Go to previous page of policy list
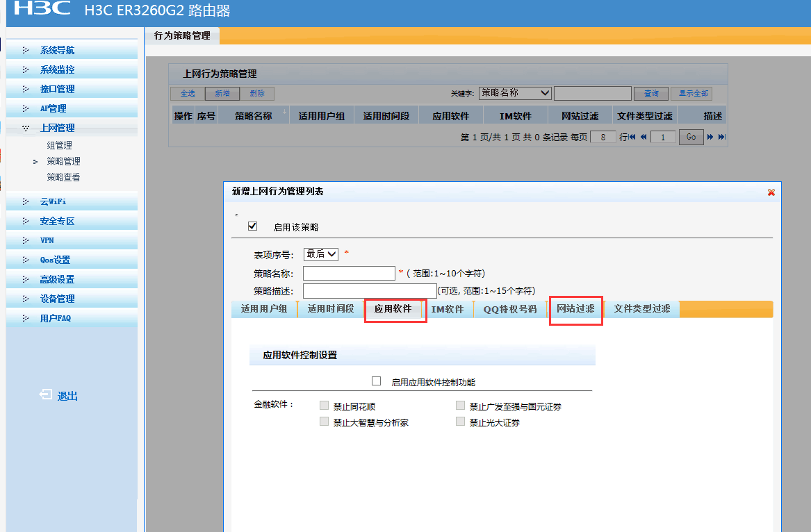This screenshot has height=532, width=811. (644, 137)
